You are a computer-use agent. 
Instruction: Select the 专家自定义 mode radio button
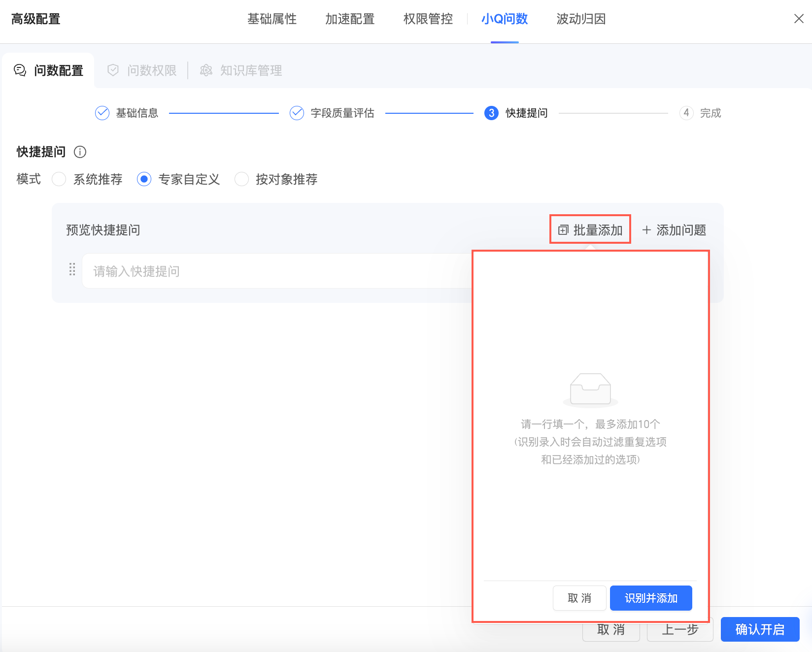(x=144, y=179)
